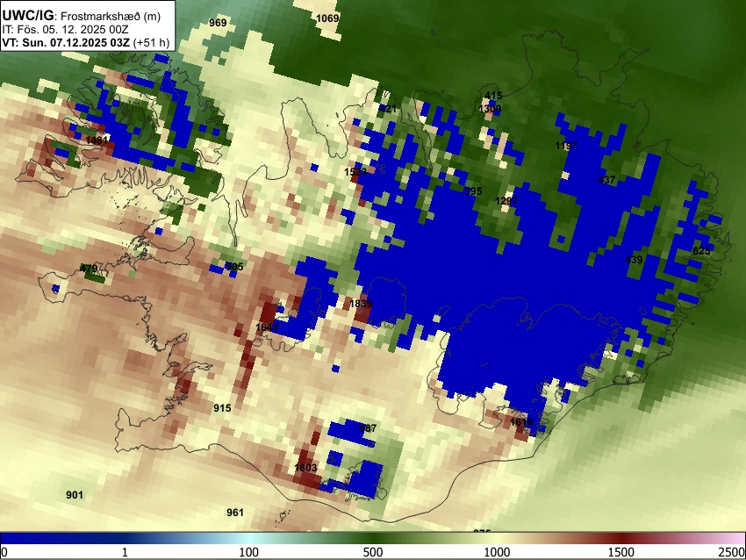Screen dimensions: 746x560
Task: Click the 1500 tick label on color scale
Action: 621,552
